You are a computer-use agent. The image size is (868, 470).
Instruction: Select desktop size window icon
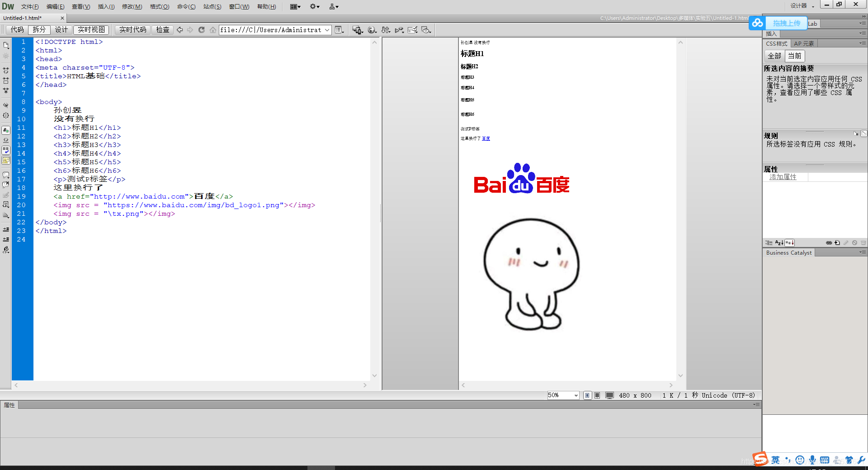tap(609, 395)
